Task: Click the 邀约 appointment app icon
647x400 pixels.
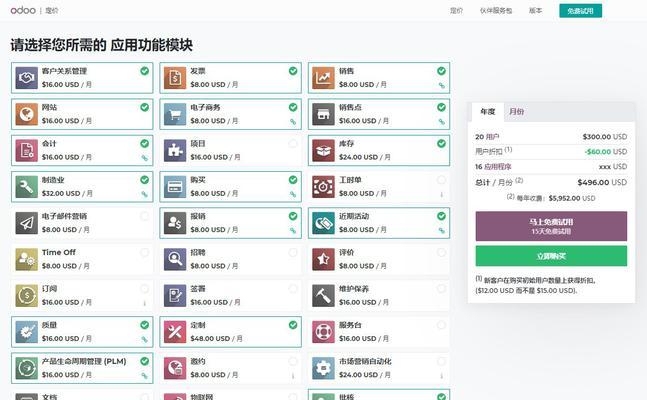Action: (175, 368)
